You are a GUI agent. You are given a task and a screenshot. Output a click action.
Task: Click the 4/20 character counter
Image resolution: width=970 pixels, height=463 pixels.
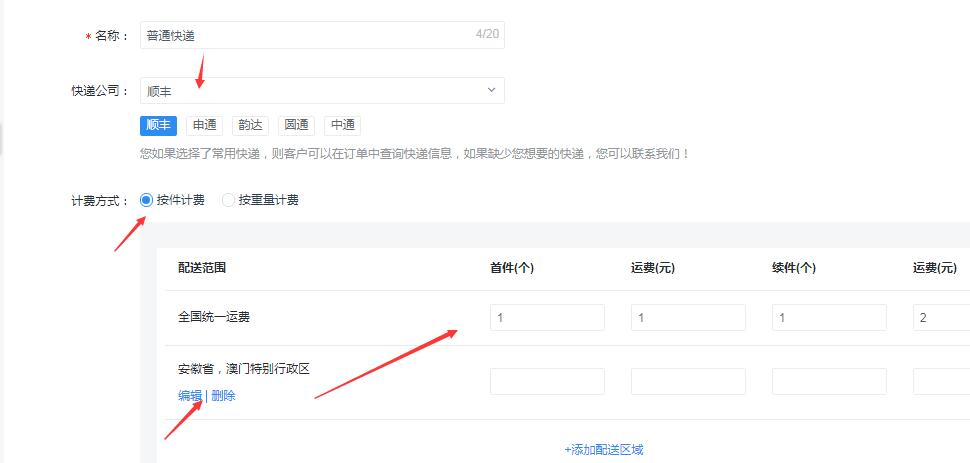(487, 34)
